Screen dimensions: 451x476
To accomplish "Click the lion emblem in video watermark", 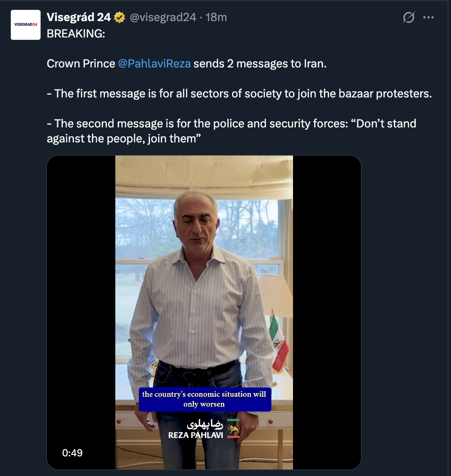I will pyautogui.click(x=233, y=429).
